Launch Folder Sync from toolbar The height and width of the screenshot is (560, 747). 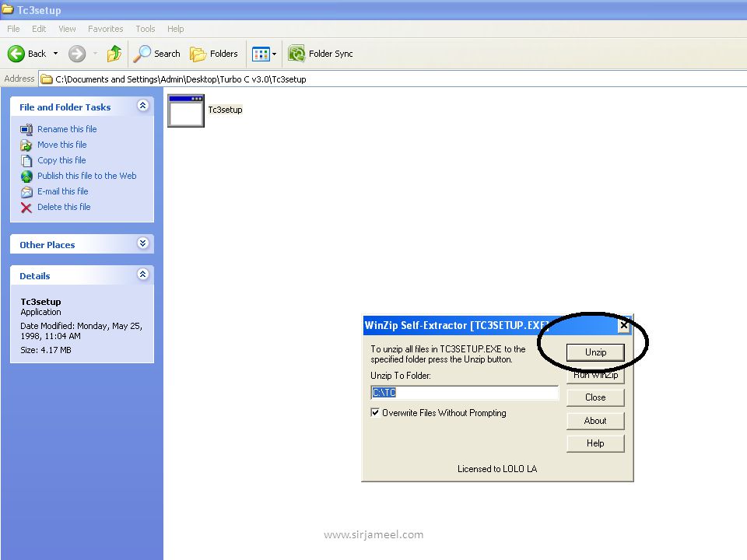click(321, 54)
